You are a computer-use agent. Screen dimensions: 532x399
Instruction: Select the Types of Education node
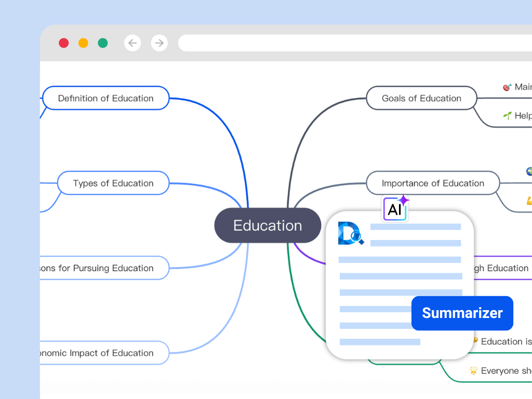pyautogui.click(x=113, y=183)
